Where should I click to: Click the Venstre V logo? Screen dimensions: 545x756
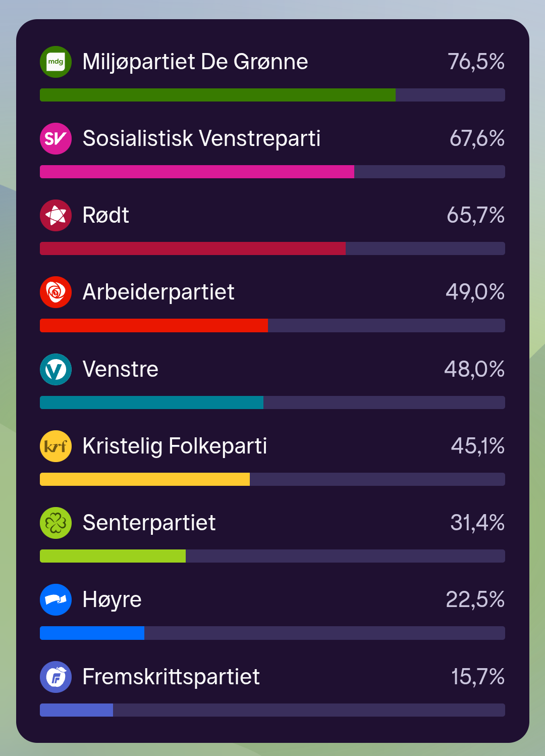coord(56,369)
